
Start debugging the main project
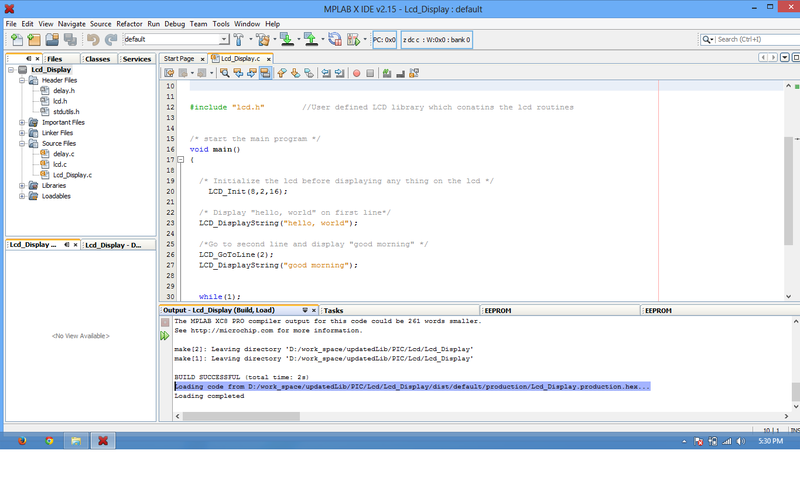354,40
